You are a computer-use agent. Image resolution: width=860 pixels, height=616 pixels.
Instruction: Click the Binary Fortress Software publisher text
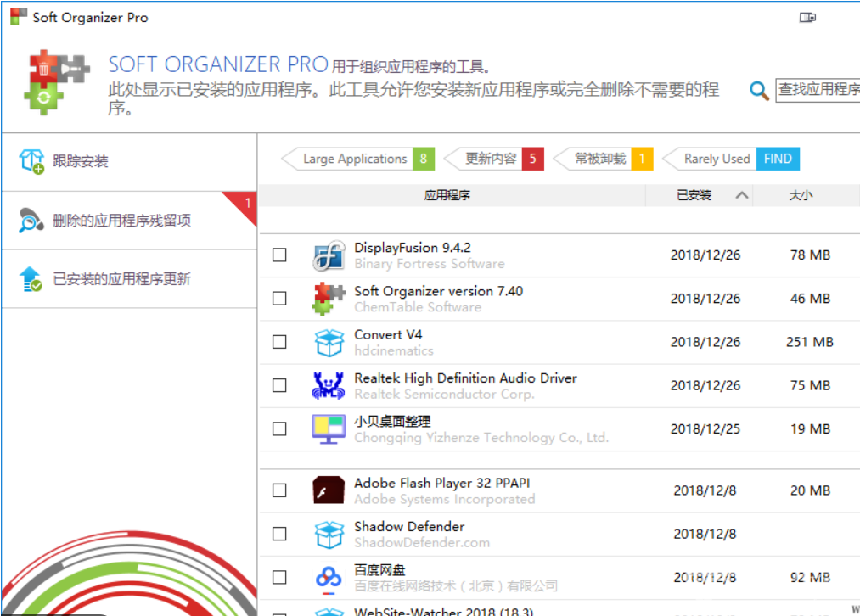[x=430, y=264]
